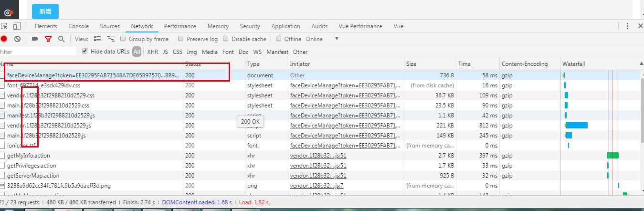Switch to large request rows view

pos(97,39)
